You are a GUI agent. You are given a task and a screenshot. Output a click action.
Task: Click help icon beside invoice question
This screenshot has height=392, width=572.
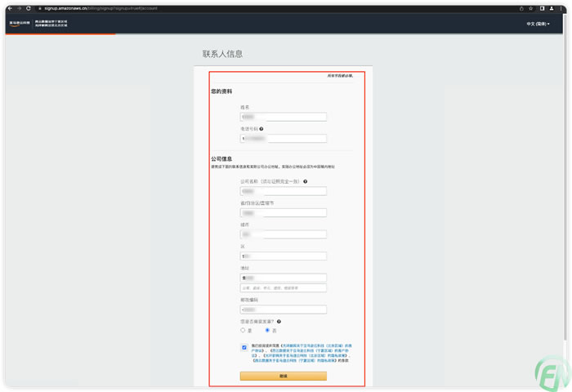point(279,322)
